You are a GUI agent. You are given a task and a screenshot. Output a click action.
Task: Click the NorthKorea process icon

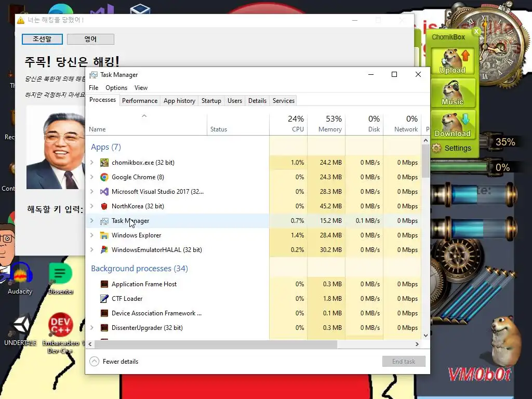[x=104, y=206]
